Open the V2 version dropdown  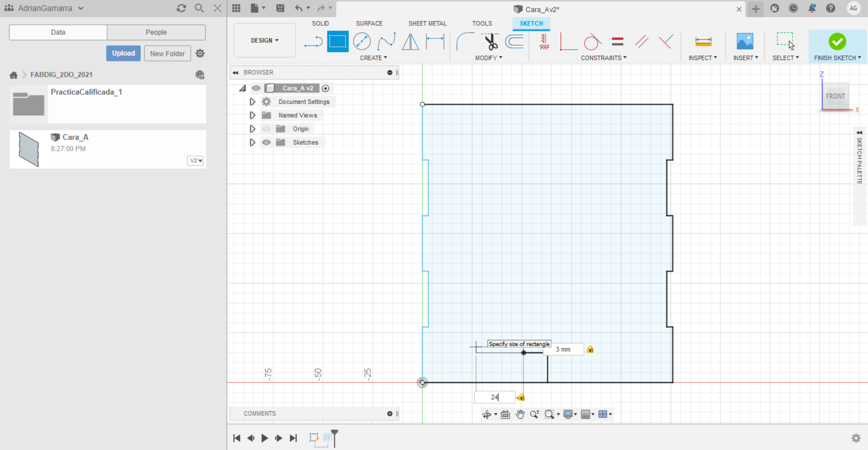[195, 160]
